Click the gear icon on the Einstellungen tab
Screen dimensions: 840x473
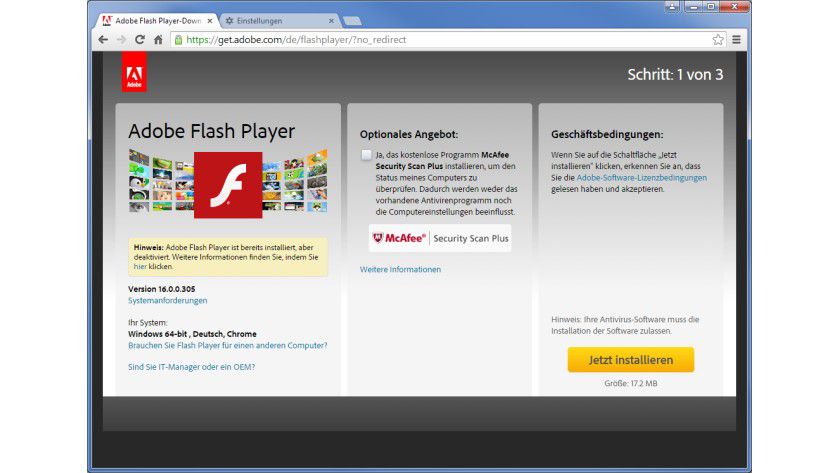pyautogui.click(x=229, y=21)
